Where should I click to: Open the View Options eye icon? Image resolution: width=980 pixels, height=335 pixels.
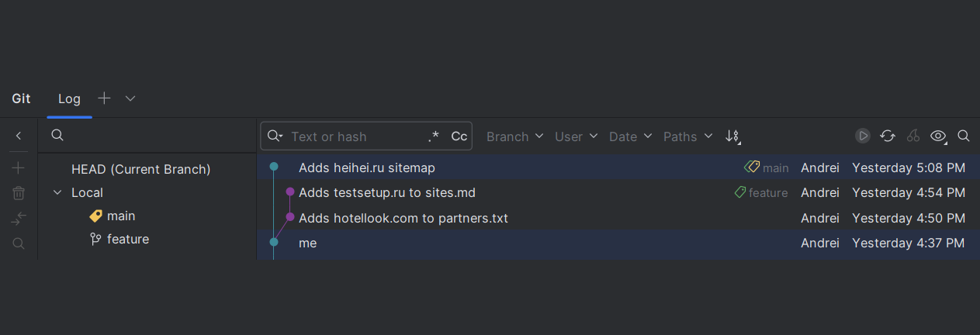(x=938, y=136)
